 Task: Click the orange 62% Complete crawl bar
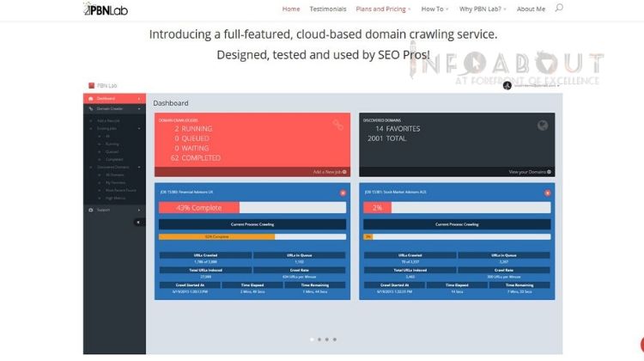pyautogui.click(x=217, y=237)
